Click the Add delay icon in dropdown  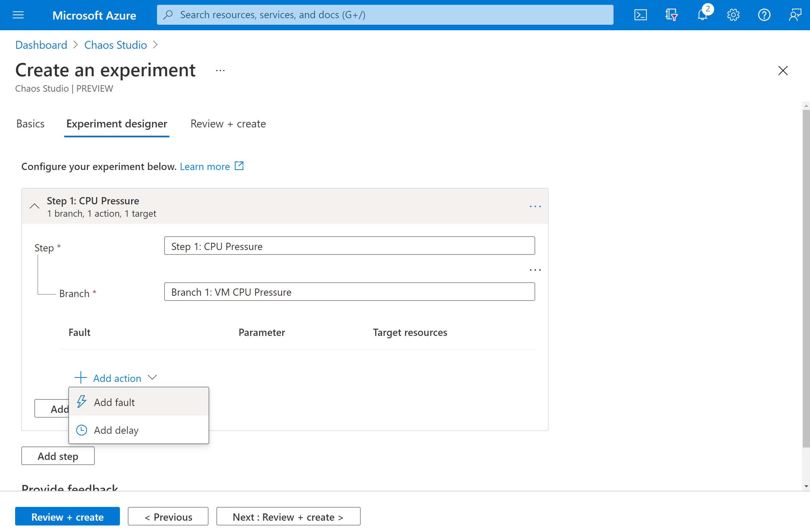pyautogui.click(x=81, y=429)
